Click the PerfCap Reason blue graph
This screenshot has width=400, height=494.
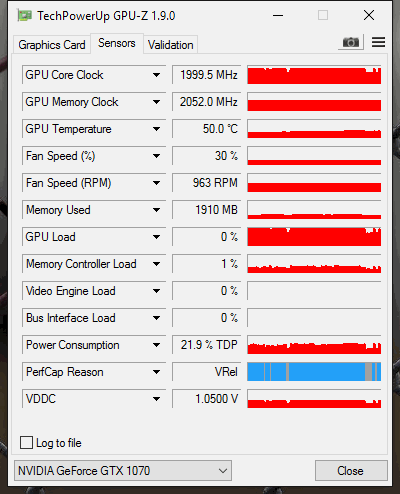point(314,372)
